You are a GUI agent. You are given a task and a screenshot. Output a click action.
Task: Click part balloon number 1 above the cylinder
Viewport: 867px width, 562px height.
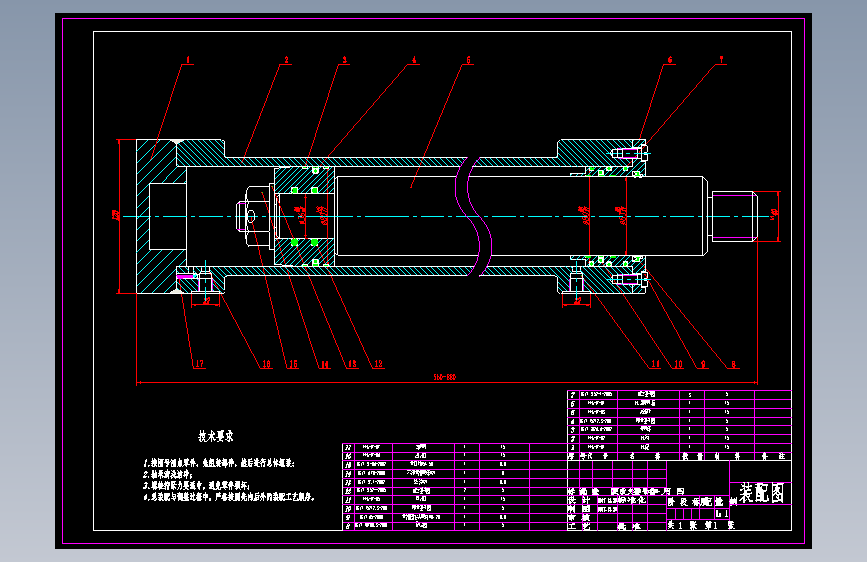(188, 60)
